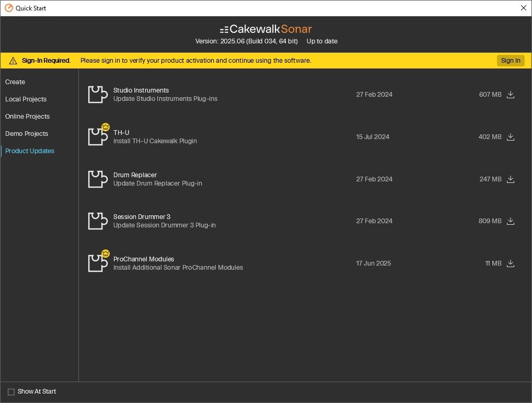Close the Quick Start window
Image resolution: width=532 pixels, height=403 pixels.
(523, 8)
